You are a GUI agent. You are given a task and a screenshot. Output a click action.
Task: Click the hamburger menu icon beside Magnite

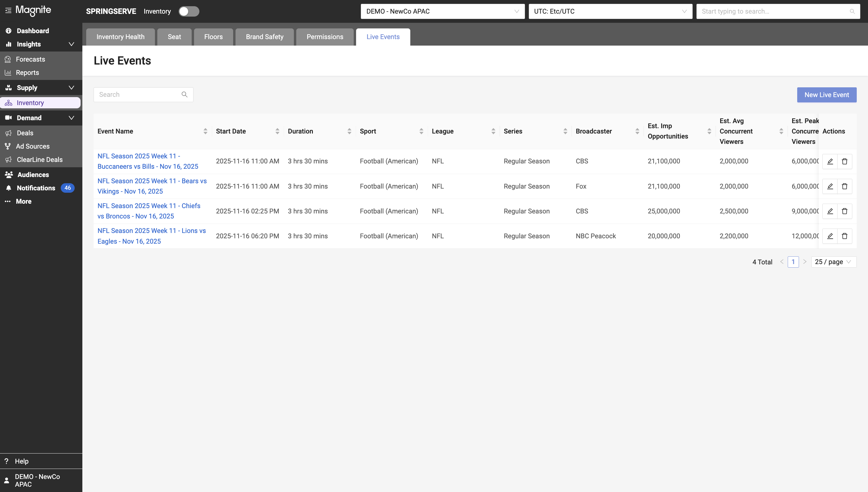(8, 11)
